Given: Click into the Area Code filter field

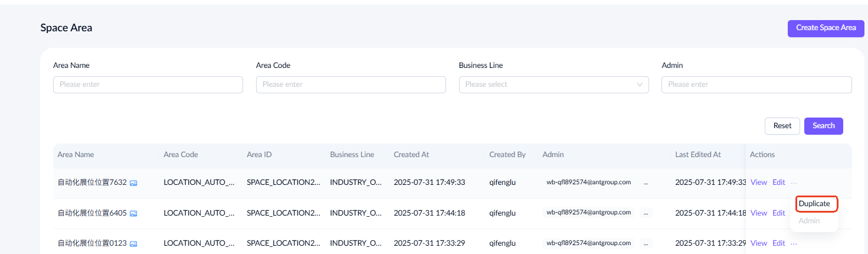Looking at the screenshot, I should click(x=351, y=84).
